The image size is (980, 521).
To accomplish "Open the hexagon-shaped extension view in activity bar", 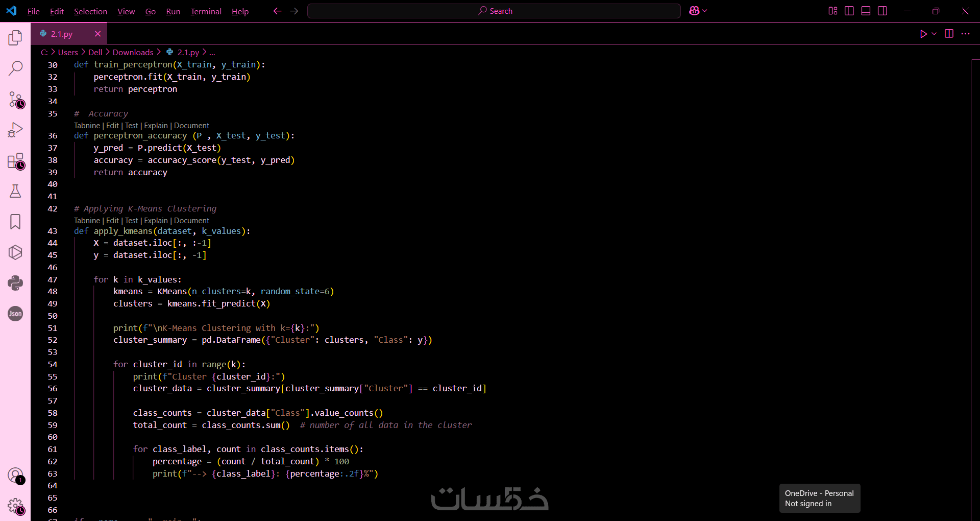I will (15, 252).
